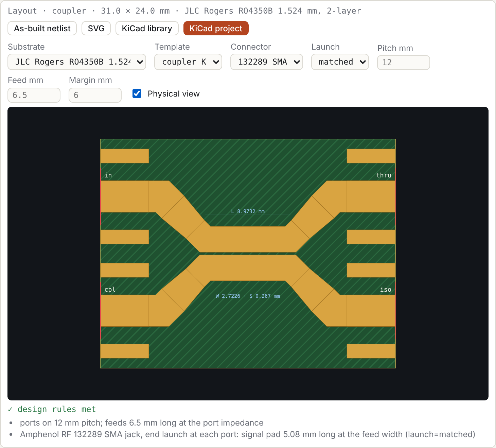
Task: Select the 'thru' port label
Action: pos(384,175)
